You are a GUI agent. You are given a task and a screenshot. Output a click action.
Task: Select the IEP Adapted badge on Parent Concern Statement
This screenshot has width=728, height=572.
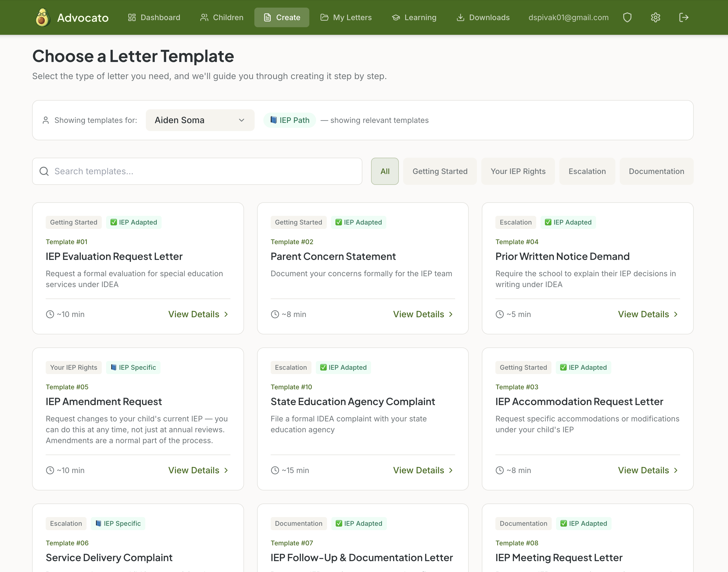358,222
